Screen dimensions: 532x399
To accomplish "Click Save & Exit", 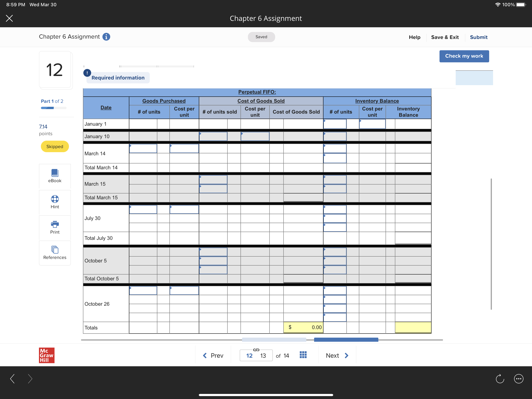I will pyautogui.click(x=445, y=37).
